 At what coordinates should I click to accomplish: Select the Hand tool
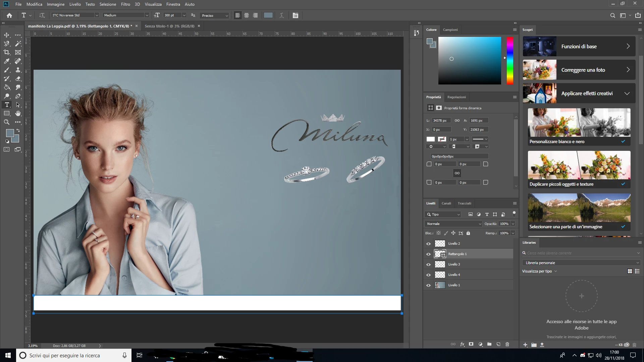click(x=18, y=113)
